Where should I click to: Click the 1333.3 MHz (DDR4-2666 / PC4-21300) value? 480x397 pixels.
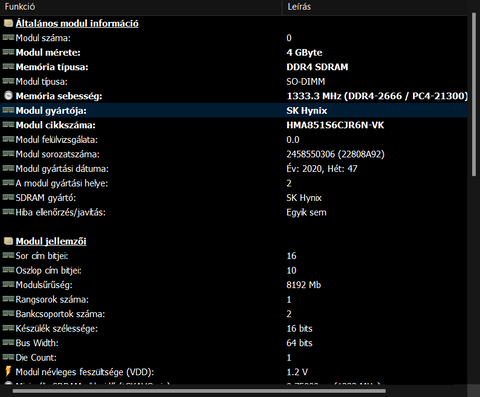[377, 96]
